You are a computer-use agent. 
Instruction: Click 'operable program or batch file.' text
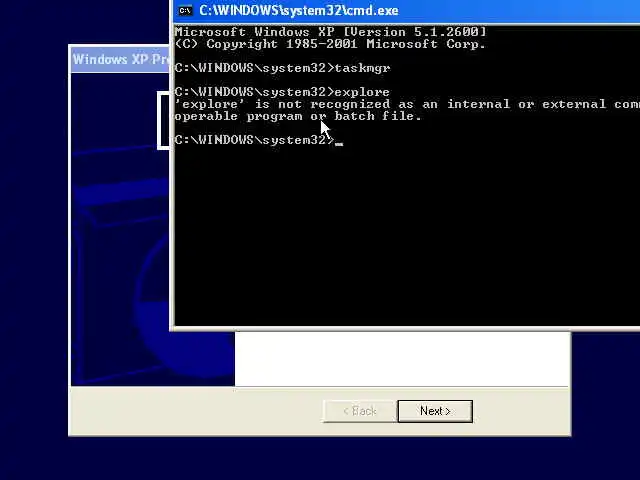298,116
